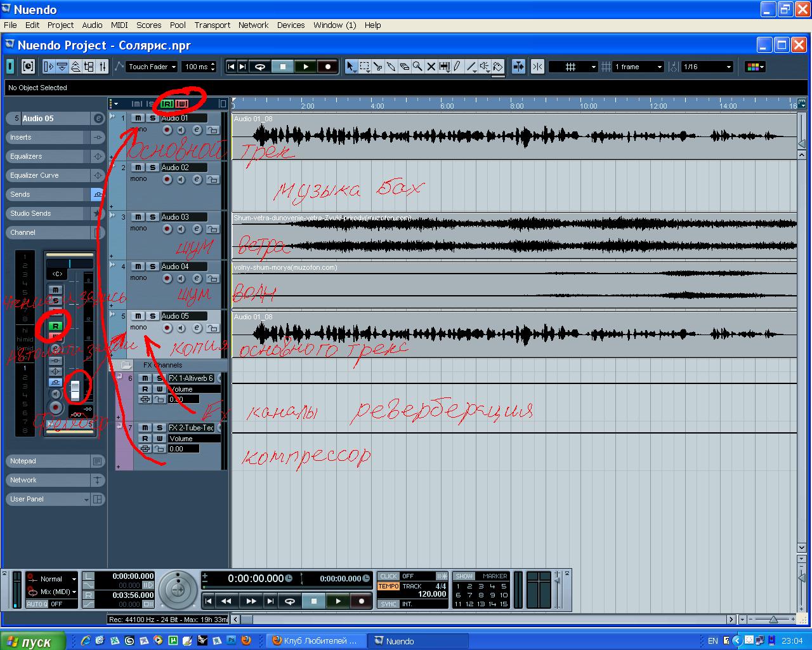Click Edit Channel Settings 'e' on Audio 03
The width and height of the screenshot is (812, 650).
(x=197, y=229)
